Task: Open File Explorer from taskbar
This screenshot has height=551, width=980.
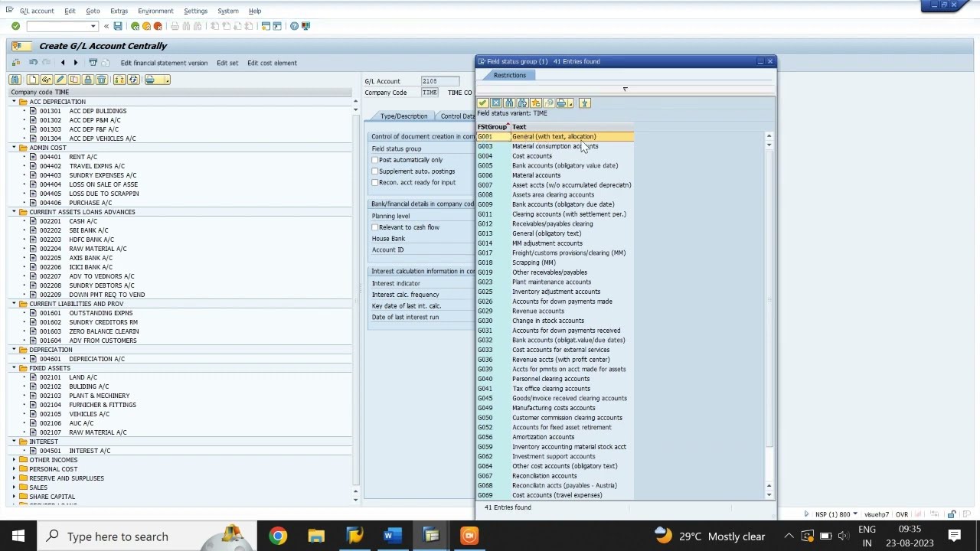Action: (316, 536)
